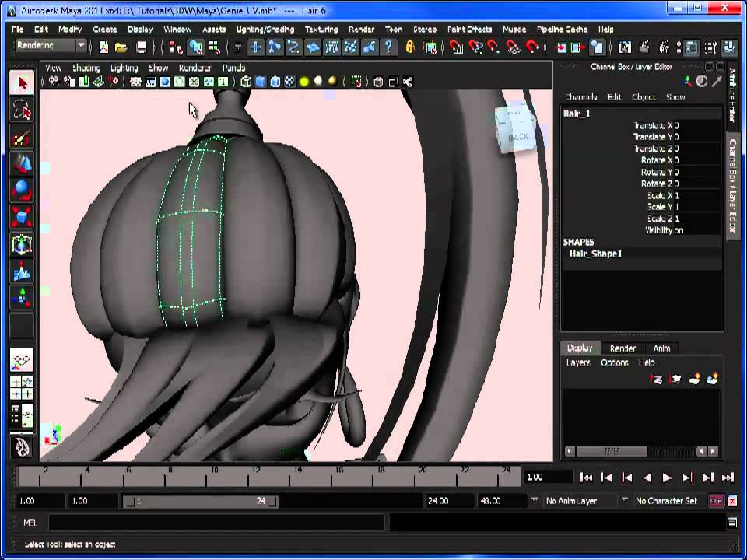Screen dimensions: 747x560
Task: Create a new empty display layer
Action: coord(694,379)
